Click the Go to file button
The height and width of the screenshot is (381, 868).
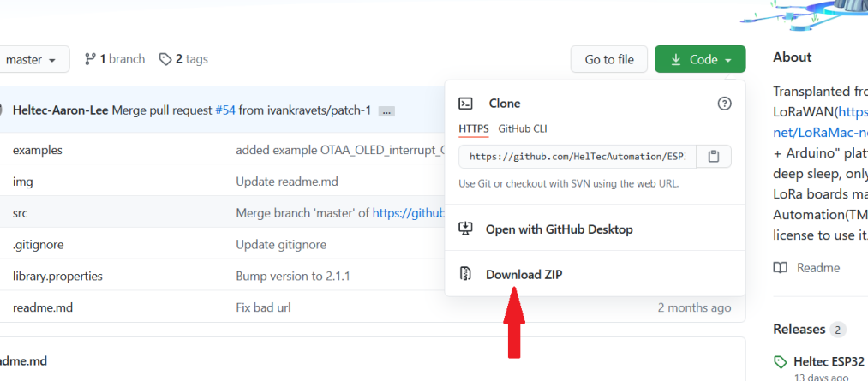click(609, 59)
